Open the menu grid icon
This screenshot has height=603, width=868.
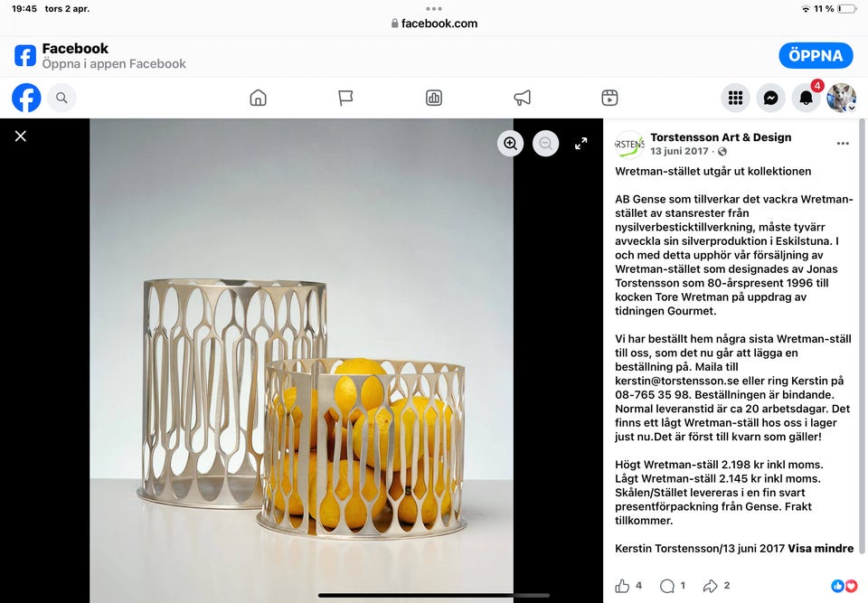coord(735,98)
